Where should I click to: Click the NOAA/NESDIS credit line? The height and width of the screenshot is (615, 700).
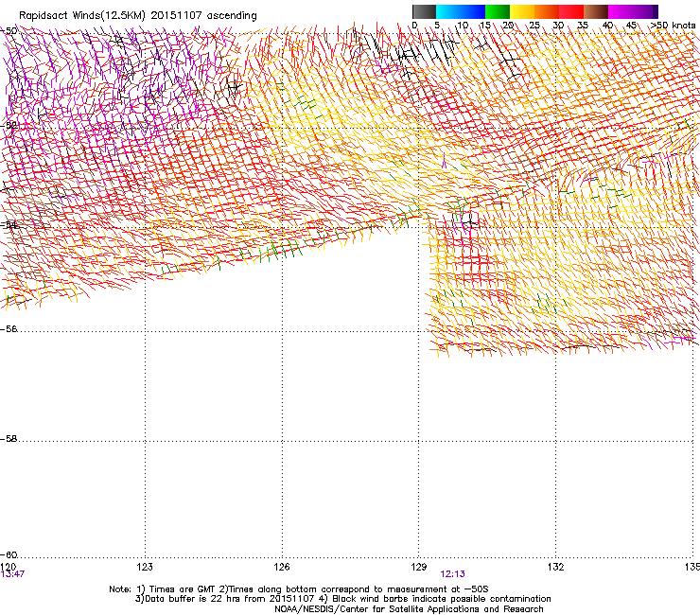(409, 609)
